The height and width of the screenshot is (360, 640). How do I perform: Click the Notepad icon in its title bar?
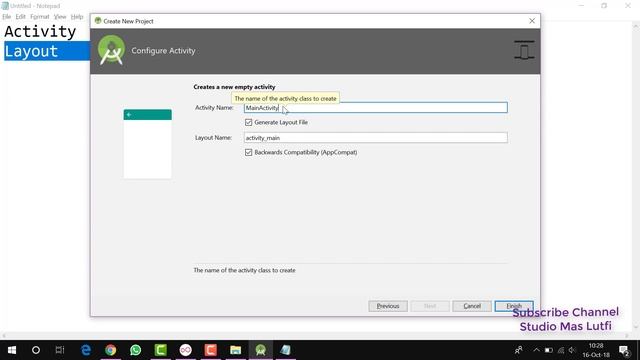coord(5,6)
